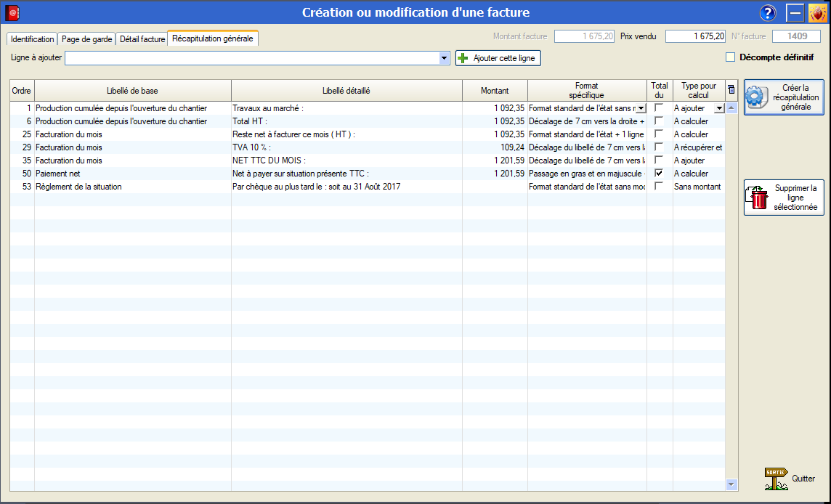Viewport: 831px width, 504px height.
Task: Enable the Décompte définitif checkbox
Action: tap(731, 57)
